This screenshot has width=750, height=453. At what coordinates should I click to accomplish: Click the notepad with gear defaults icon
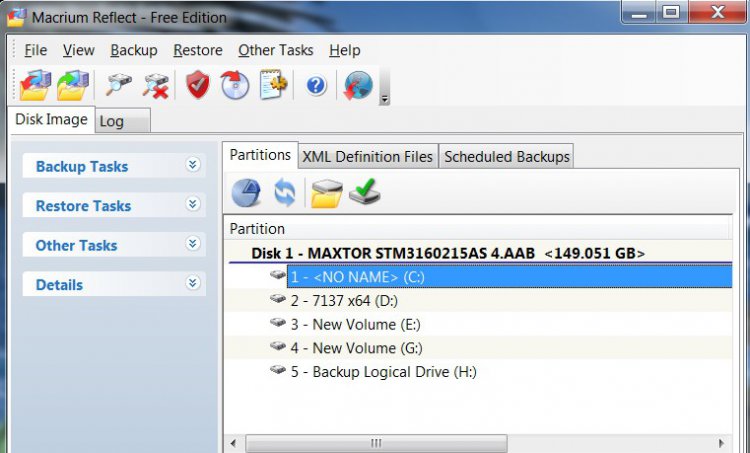(x=273, y=85)
